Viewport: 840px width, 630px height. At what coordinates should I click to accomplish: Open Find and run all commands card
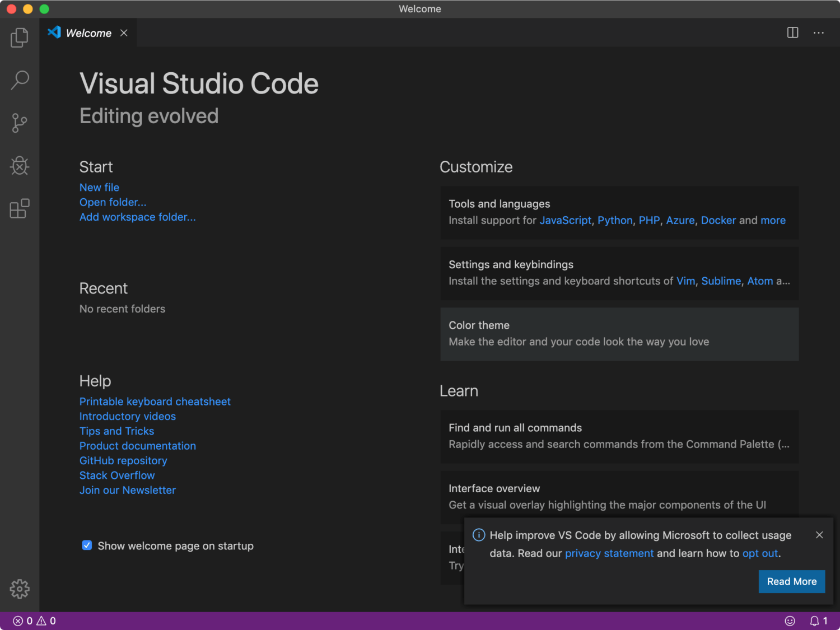[619, 436]
